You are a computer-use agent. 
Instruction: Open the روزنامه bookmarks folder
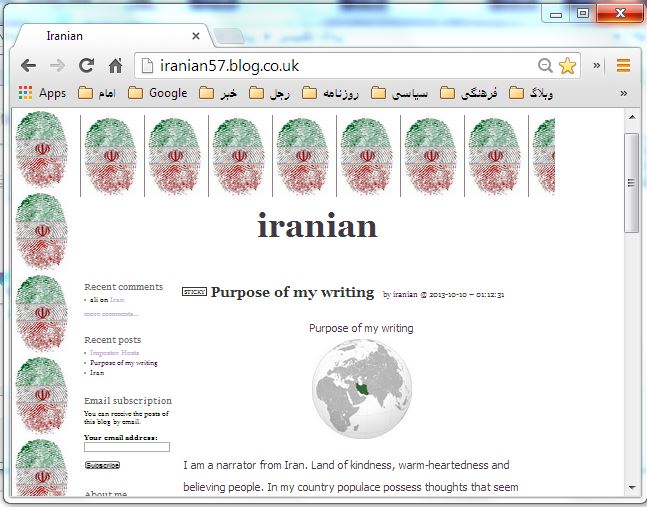331,93
